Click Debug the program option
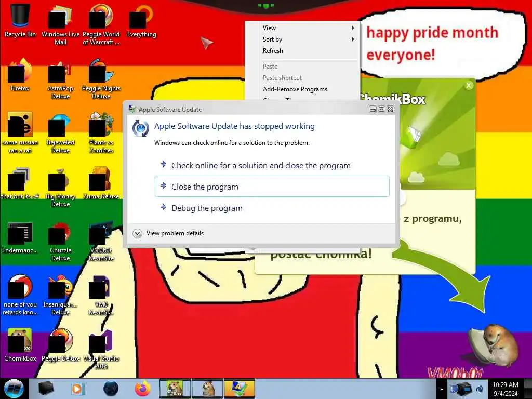The image size is (532, 399). coord(272,208)
